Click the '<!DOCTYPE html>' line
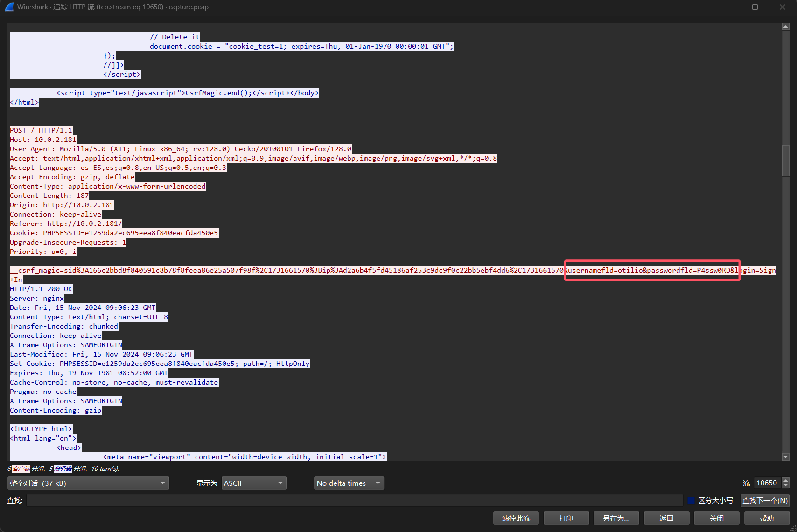 pyautogui.click(x=41, y=429)
